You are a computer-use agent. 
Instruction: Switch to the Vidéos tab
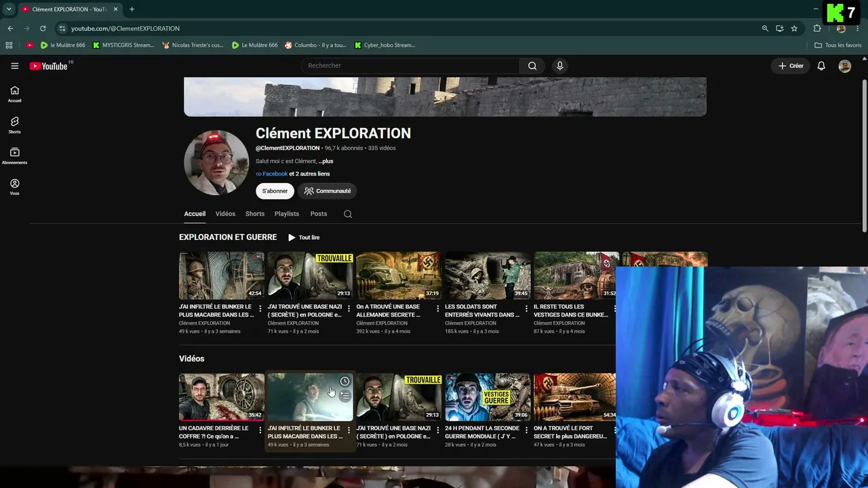click(x=225, y=214)
